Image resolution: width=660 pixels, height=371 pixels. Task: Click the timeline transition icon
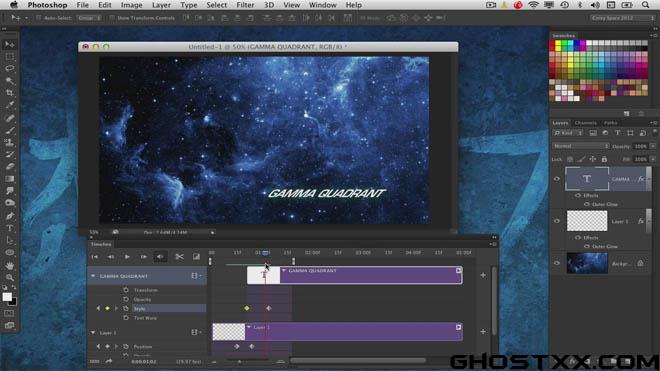pyautogui.click(x=196, y=256)
